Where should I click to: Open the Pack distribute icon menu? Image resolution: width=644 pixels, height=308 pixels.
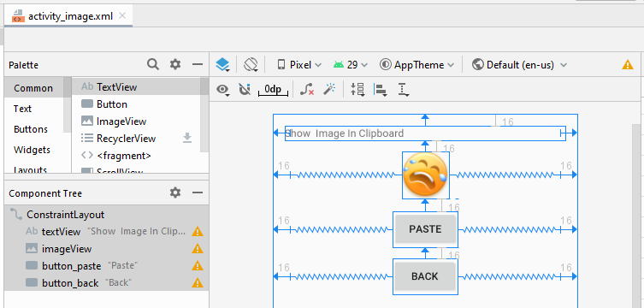[357, 89]
